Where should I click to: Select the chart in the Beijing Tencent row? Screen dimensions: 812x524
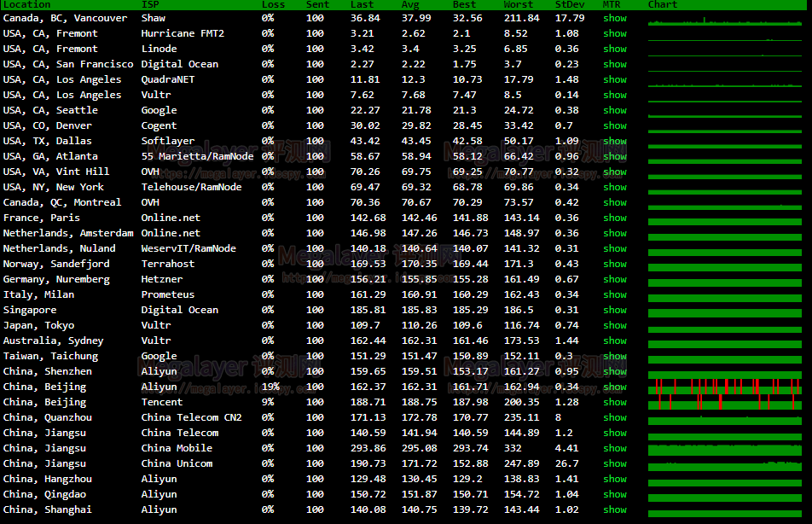[x=725, y=402]
